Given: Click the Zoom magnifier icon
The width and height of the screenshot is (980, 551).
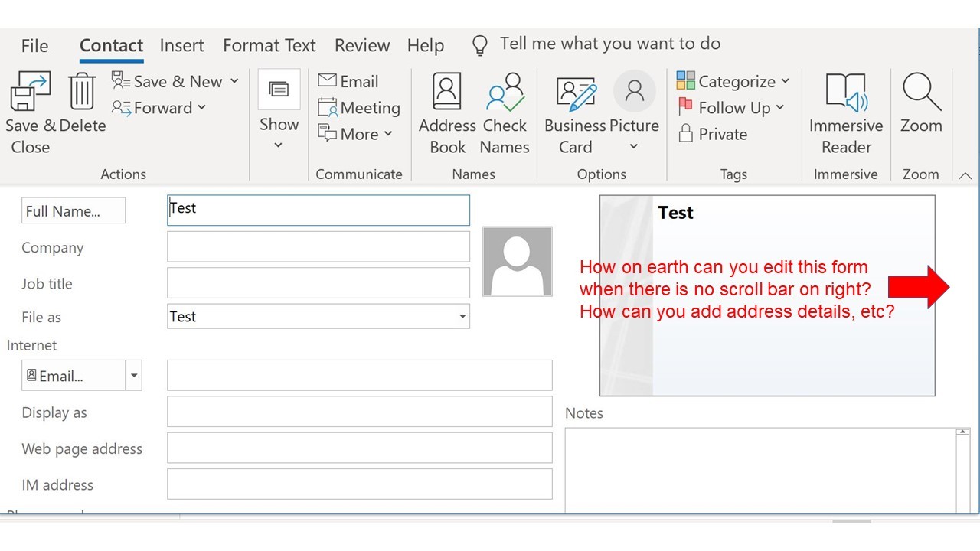Looking at the screenshot, I should coord(921,92).
